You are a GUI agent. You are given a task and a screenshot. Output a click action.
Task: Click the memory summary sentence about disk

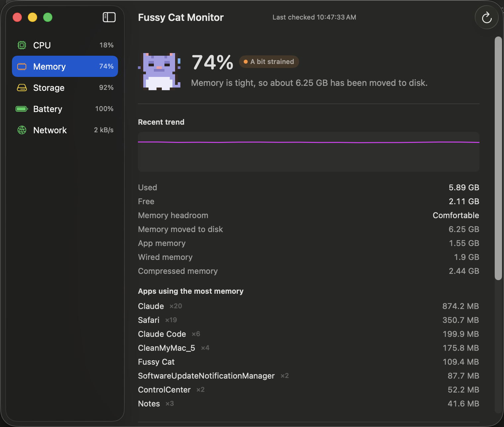click(309, 83)
